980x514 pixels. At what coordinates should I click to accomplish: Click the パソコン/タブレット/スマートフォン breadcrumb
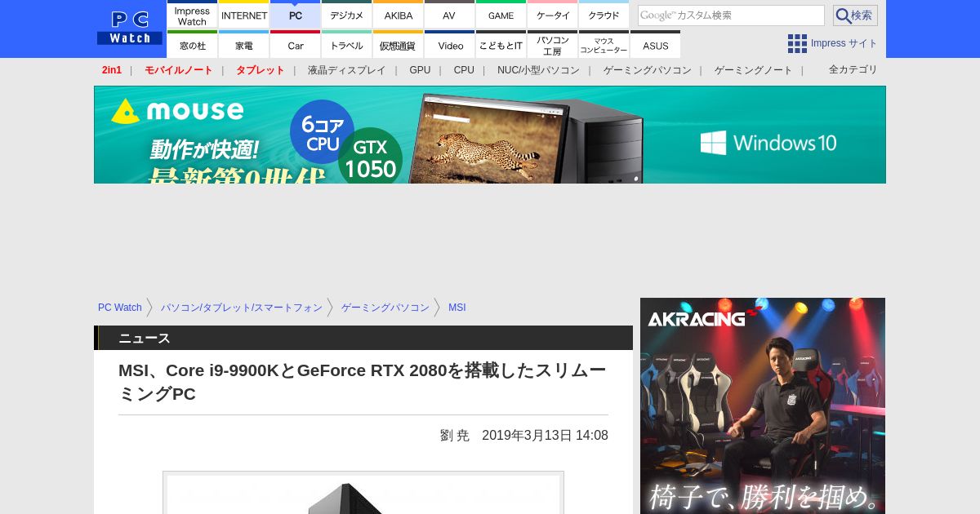242,308
